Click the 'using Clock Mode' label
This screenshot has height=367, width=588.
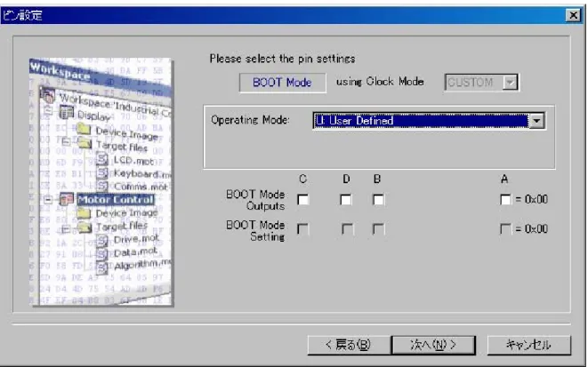(x=380, y=82)
